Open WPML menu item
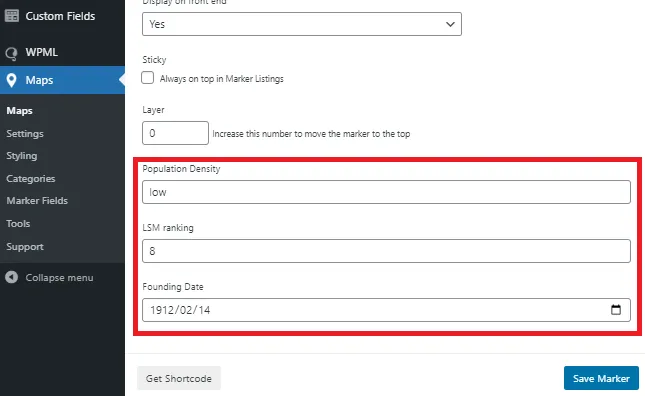Viewport: 645px width, 396px height. [x=42, y=52]
